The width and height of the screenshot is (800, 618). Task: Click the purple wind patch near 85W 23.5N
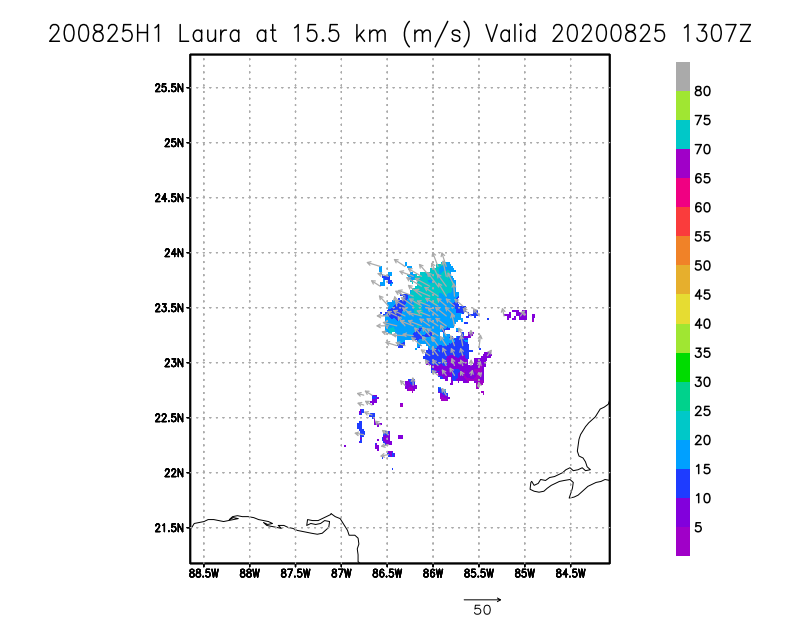519,315
